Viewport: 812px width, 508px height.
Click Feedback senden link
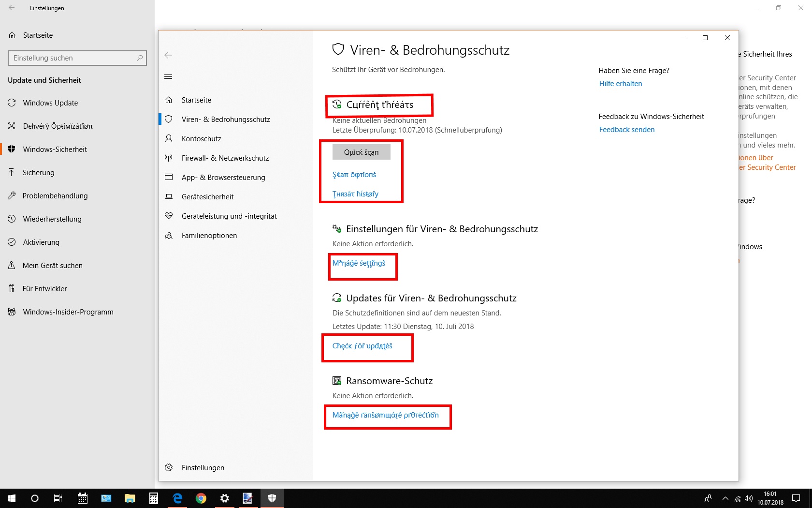pyautogui.click(x=627, y=130)
